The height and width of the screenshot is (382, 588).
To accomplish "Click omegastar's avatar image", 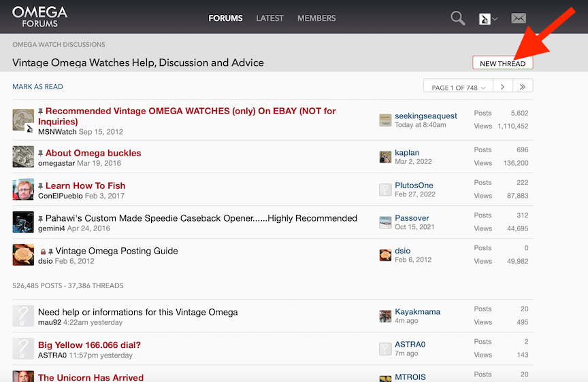I will tap(23, 156).
